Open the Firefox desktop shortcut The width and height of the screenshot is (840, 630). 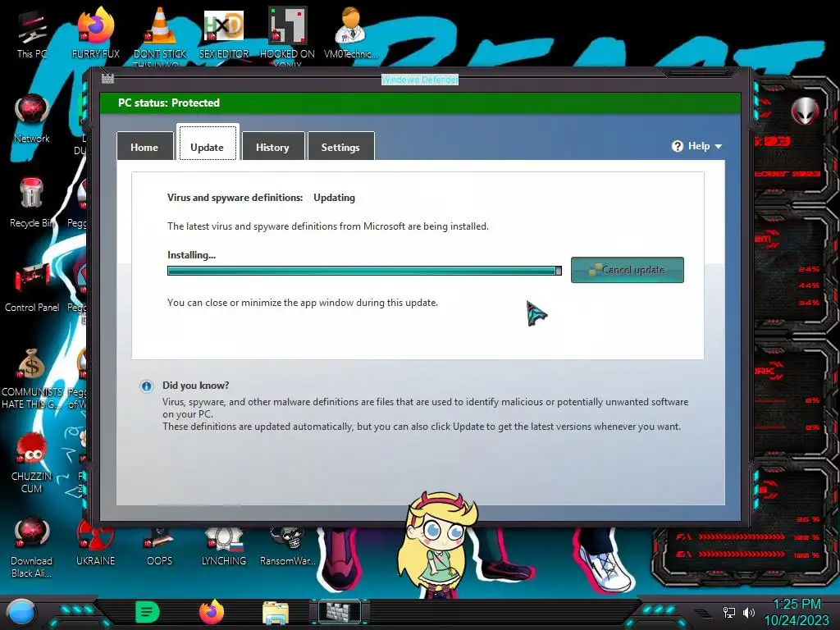(x=95, y=33)
